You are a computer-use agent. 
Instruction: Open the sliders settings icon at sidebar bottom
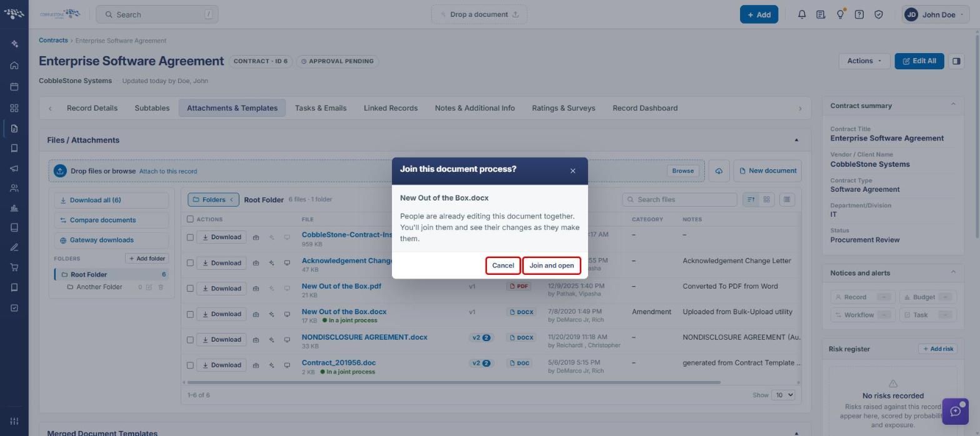click(x=14, y=421)
